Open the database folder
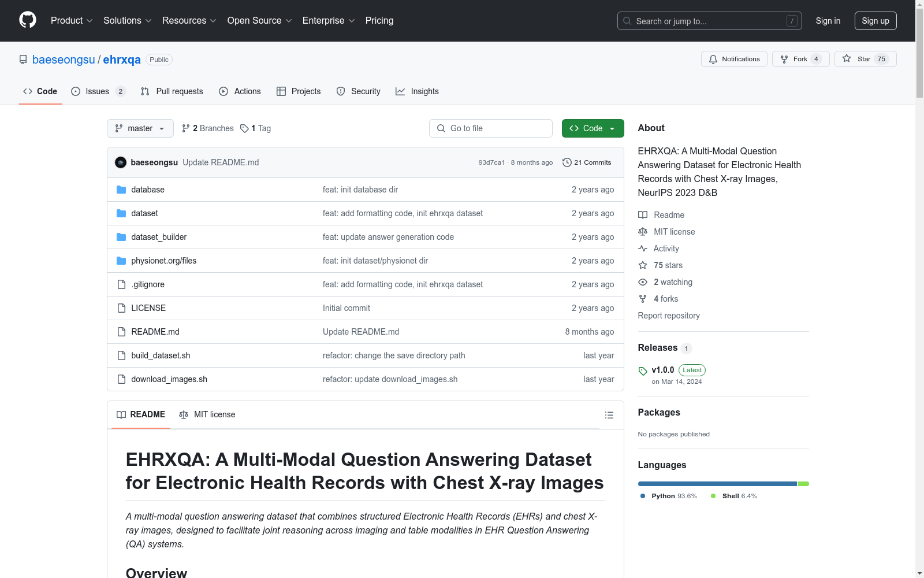 click(148, 190)
